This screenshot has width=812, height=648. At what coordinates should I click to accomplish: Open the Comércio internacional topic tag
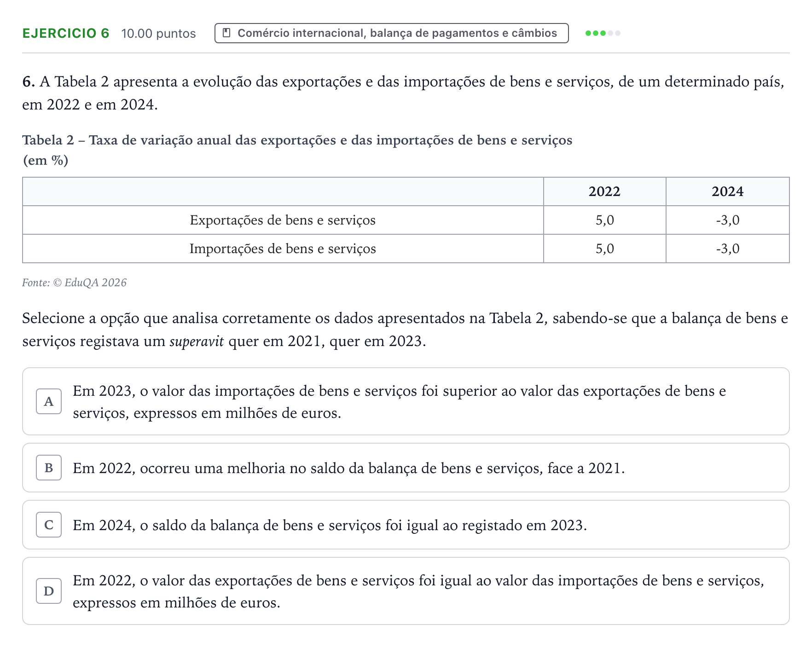point(391,33)
